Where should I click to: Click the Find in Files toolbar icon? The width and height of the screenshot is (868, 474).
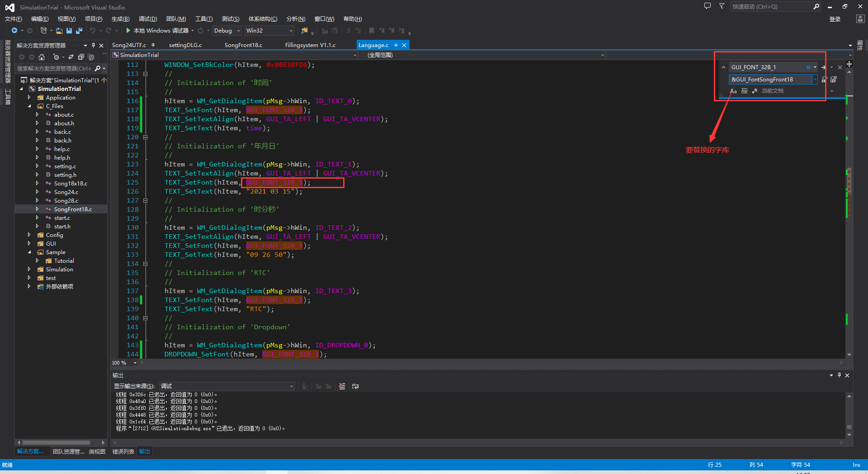tap(304, 31)
